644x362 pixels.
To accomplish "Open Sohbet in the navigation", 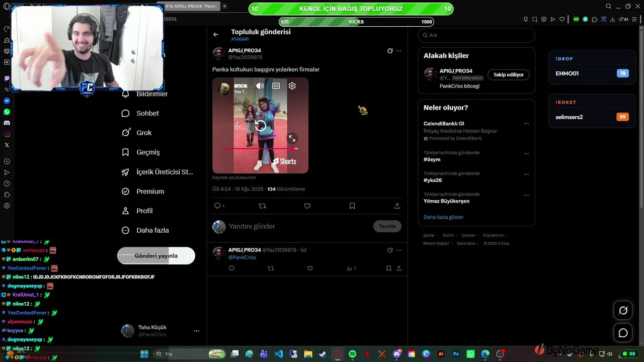I will click(x=140, y=113).
